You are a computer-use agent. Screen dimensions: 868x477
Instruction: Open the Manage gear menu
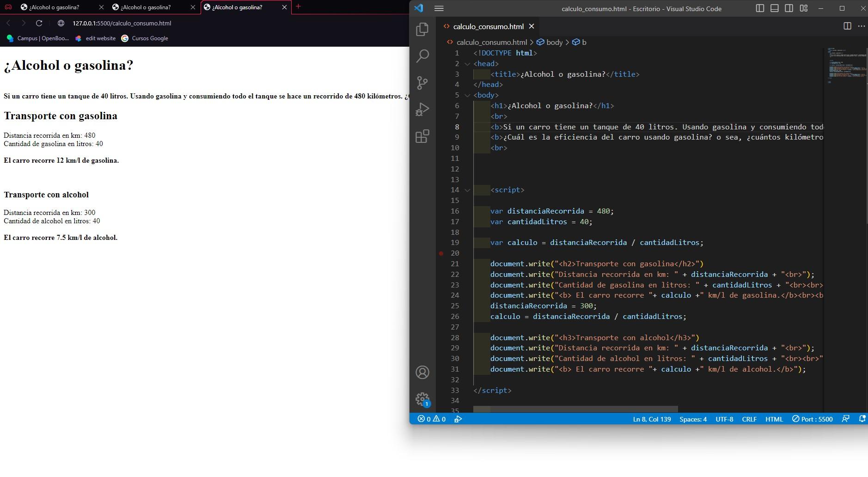pos(422,399)
